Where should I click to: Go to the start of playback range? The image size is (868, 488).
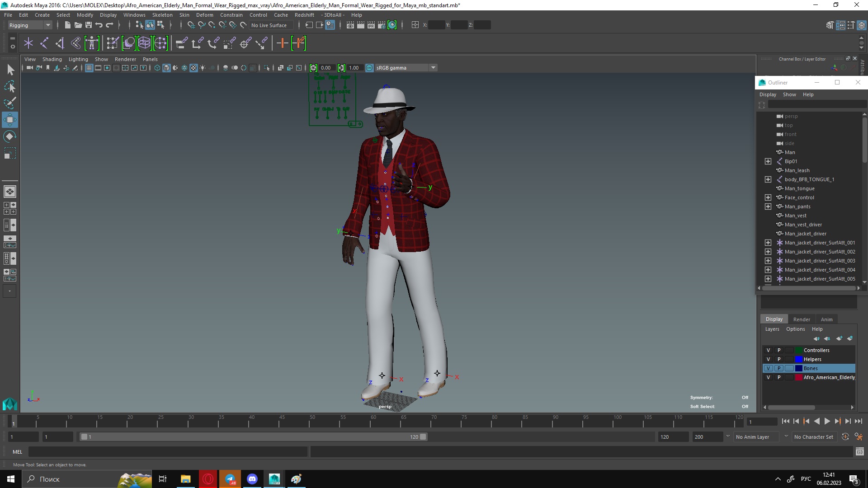(x=786, y=421)
